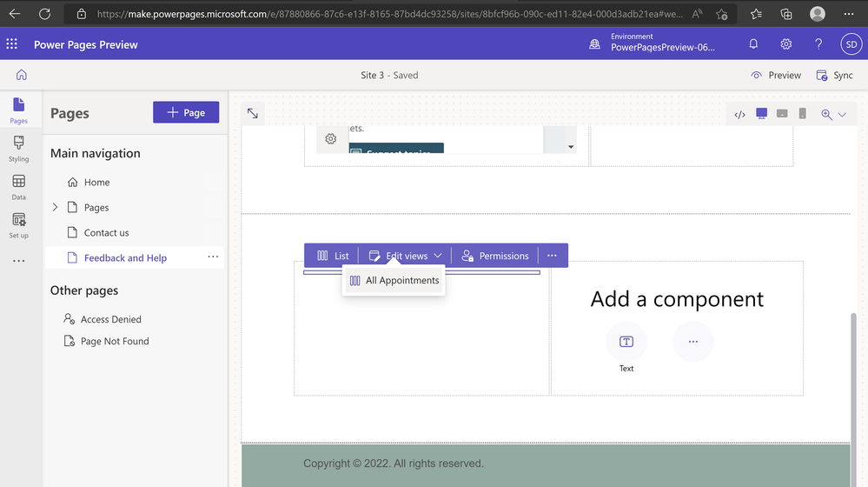
Task: Open the code editor icon
Action: 739,115
